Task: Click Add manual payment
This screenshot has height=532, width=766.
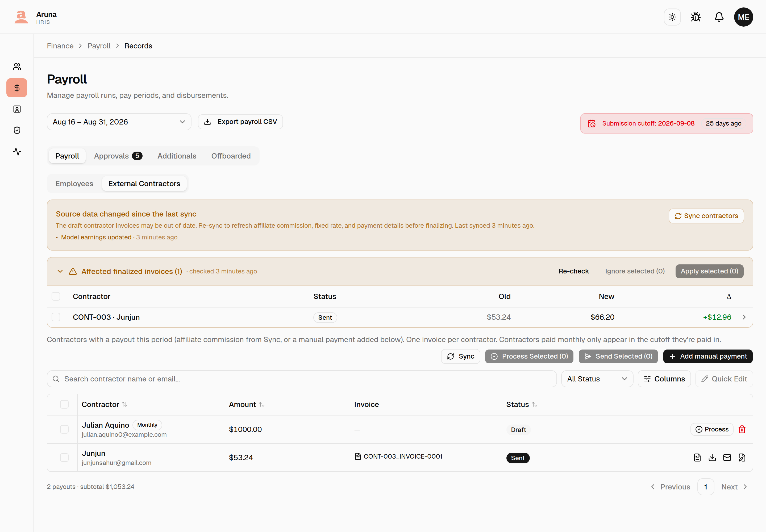Action: click(x=708, y=356)
